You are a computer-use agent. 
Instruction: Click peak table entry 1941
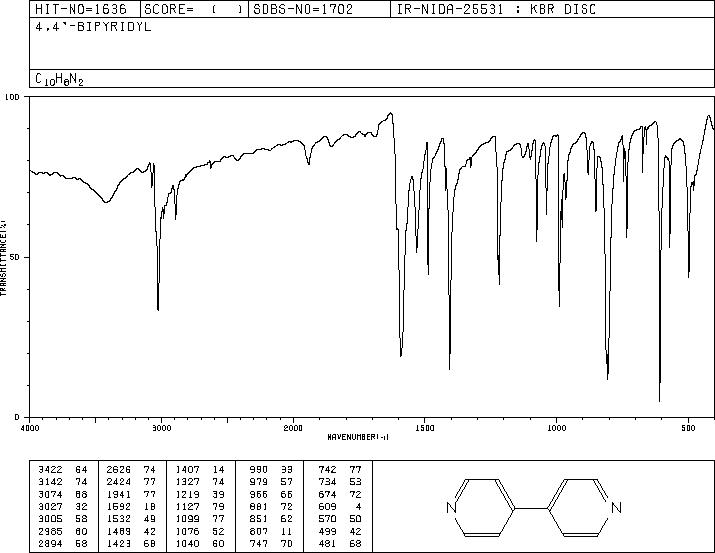[x=119, y=494]
